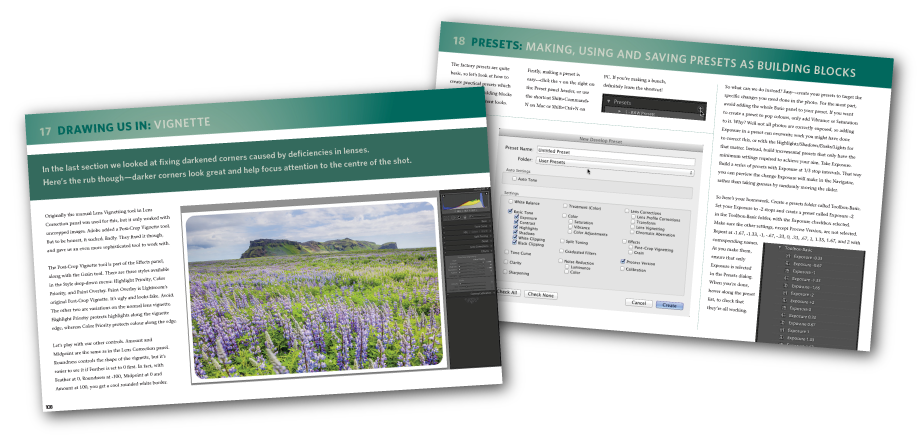Tick the Chromatic Aberration checkbox

click(632, 232)
